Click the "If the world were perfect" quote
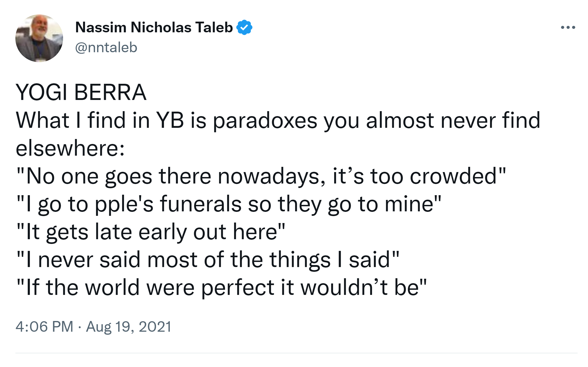588x367 pixels. (x=221, y=288)
